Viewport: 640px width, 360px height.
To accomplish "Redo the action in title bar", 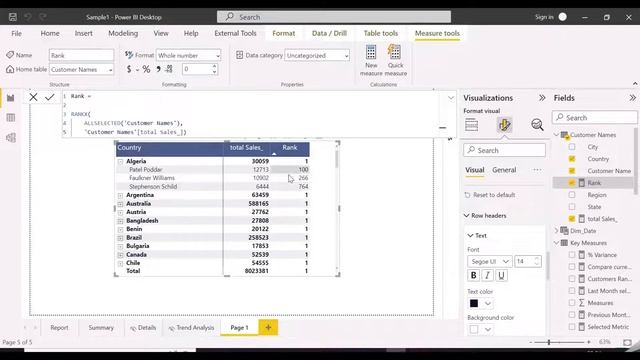I will tap(42, 17).
